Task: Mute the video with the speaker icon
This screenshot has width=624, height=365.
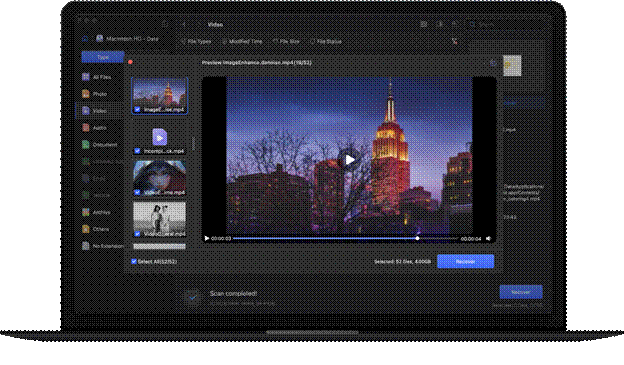Action: coord(488,238)
